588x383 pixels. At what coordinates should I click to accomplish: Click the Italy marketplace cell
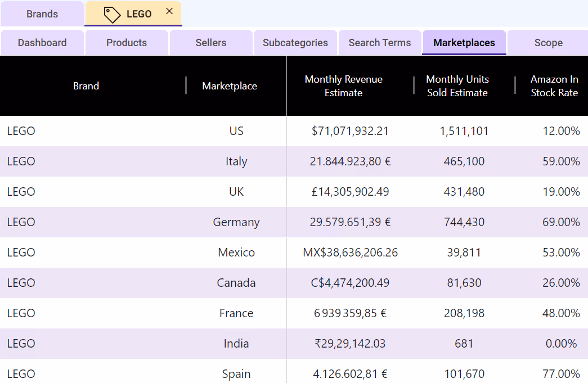coord(236,161)
